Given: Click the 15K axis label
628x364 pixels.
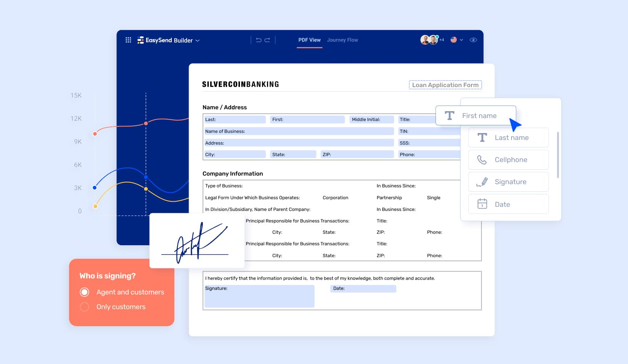Looking at the screenshot, I should 76,95.
